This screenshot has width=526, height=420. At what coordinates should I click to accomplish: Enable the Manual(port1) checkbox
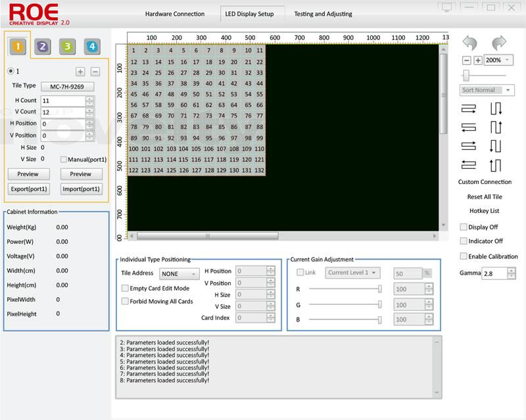click(63, 159)
